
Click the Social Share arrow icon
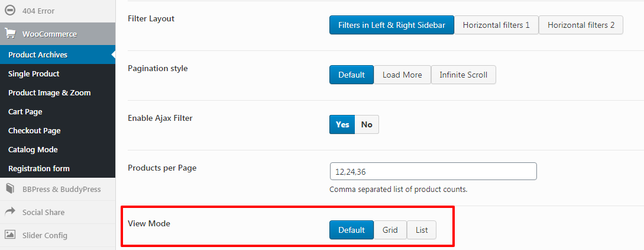(10, 211)
